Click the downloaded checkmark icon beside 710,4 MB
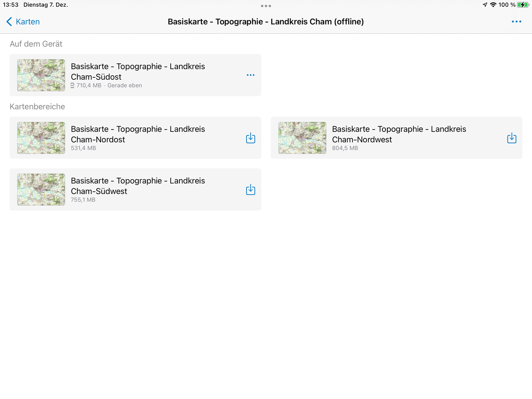The image size is (532, 399). pyautogui.click(x=72, y=85)
